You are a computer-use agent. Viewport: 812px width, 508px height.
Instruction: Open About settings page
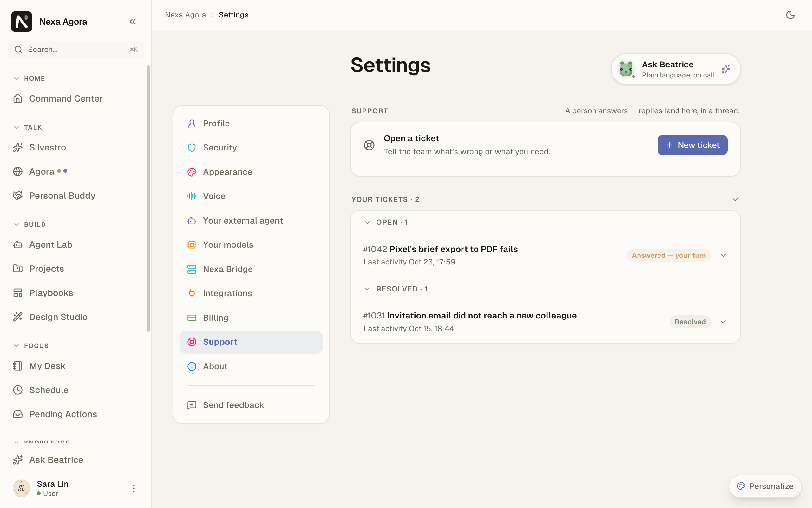pos(251,366)
